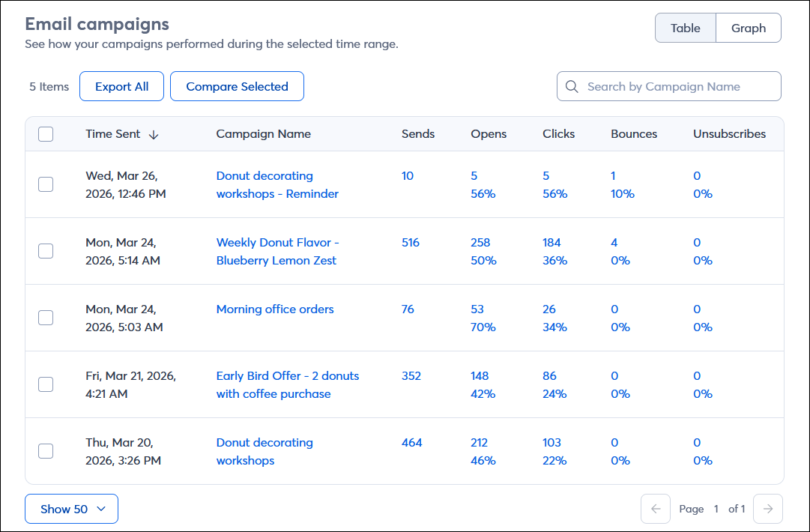810x532 pixels.
Task: Click the Time Sent sort arrow
Action: [154, 134]
